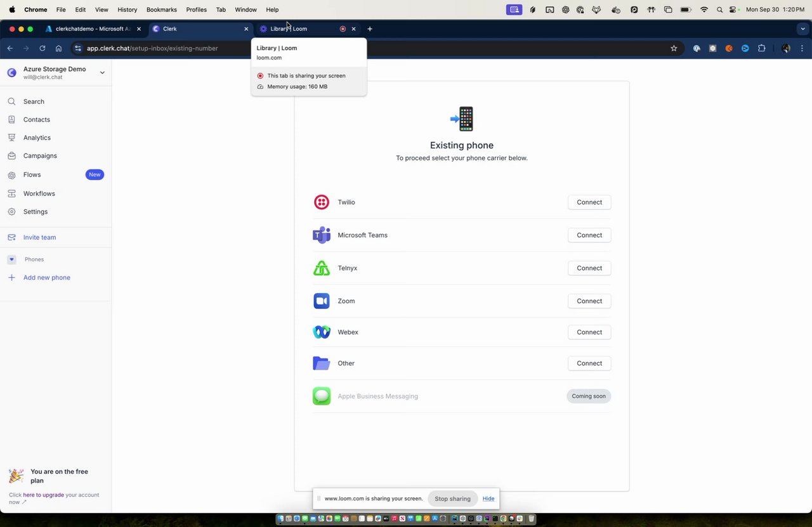The image size is (812, 527).
Task: Click the "here to upgrade" link
Action: [x=44, y=495]
